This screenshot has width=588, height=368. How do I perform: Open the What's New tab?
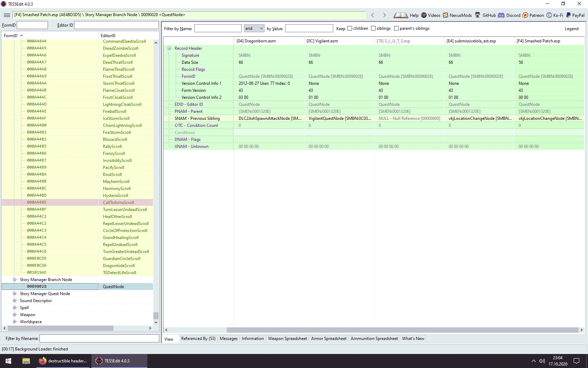[413, 339]
